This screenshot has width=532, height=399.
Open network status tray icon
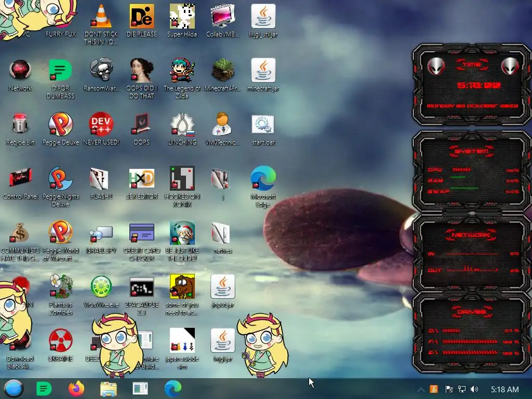coord(461,389)
